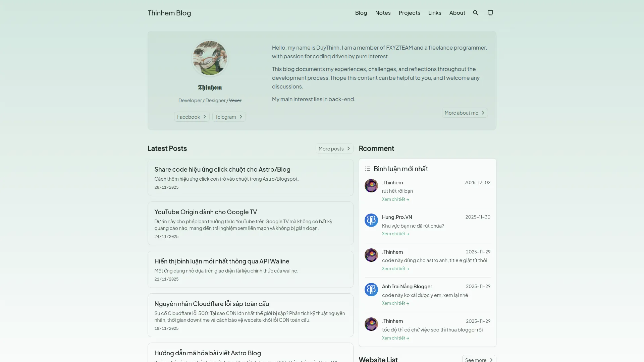The image size is (644, 362).
Task: Navigate to the About page
Action: [457, 13]
